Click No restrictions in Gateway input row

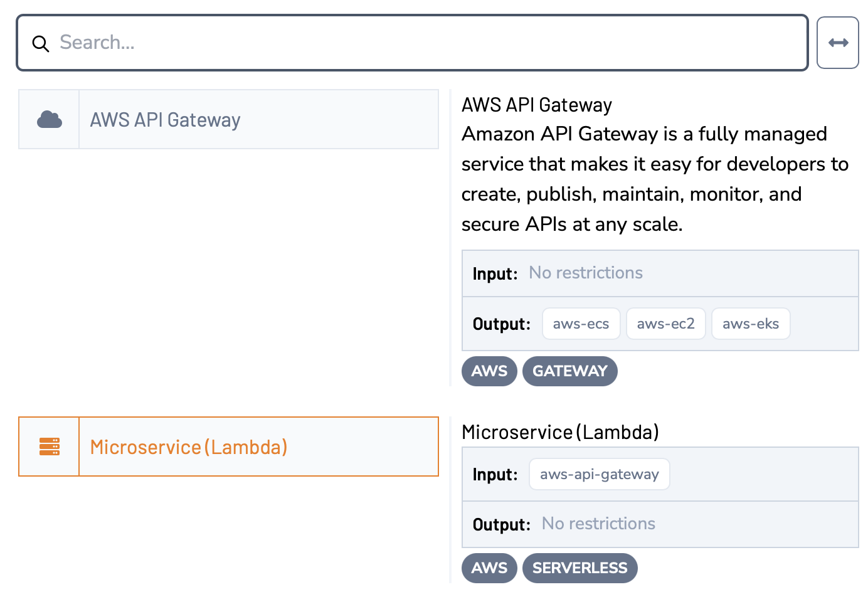[586, 273]
